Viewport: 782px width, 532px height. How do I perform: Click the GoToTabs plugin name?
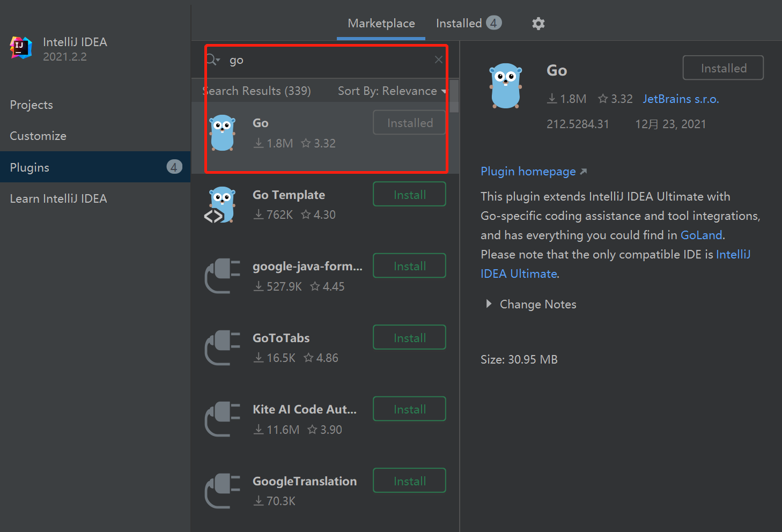pyautogui.click(x=281, y=338)
